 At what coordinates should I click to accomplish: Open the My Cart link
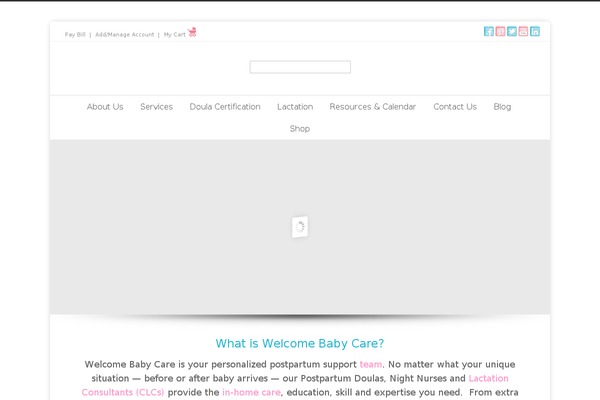174,34
